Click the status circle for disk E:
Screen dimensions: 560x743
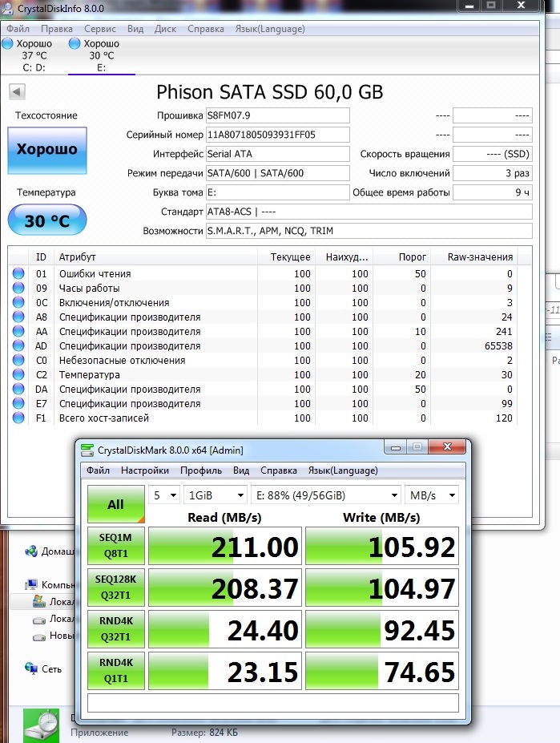pyautogui.click(x=75, y=43)
